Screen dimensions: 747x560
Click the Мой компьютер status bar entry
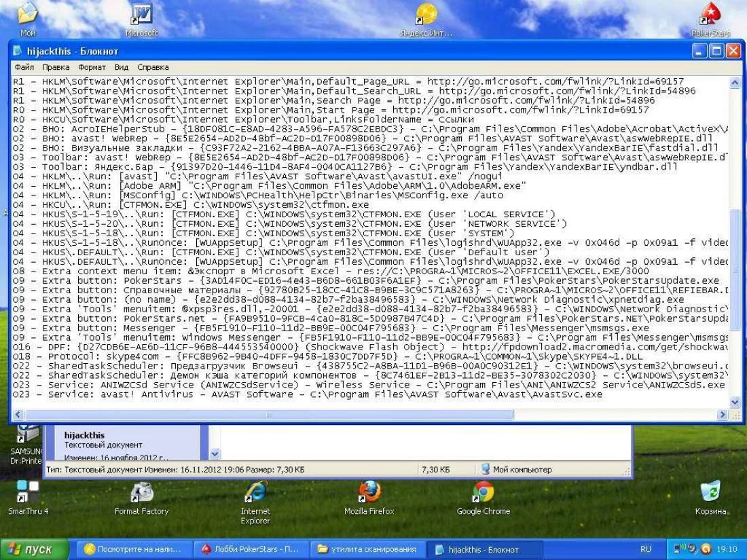coord(522,470)
